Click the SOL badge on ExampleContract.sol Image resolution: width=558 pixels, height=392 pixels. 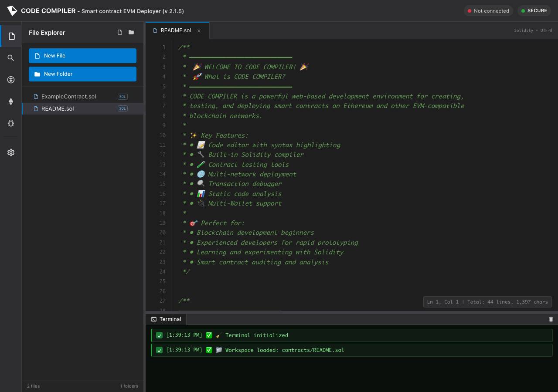(x=122, y=97)
